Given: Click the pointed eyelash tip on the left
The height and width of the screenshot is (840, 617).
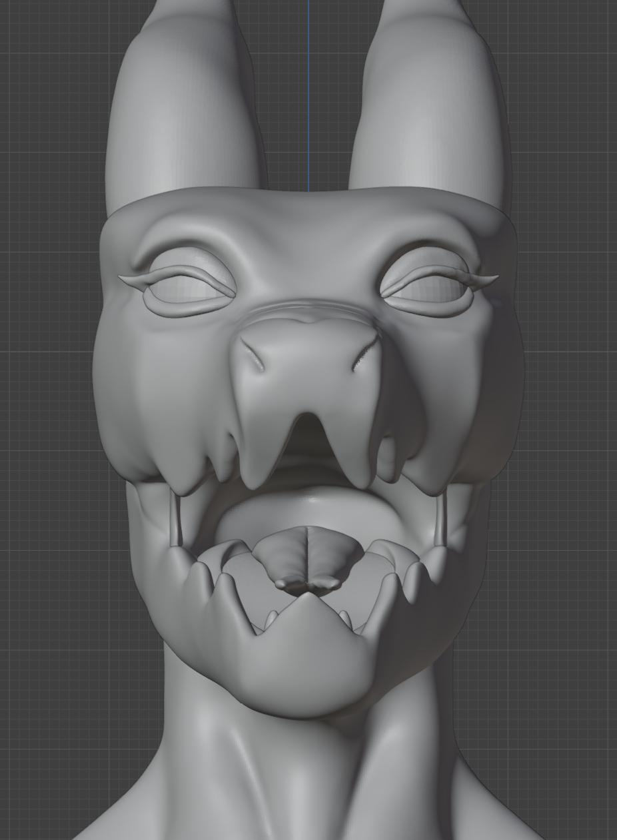Looking at the screenshot, I should 123,277.
